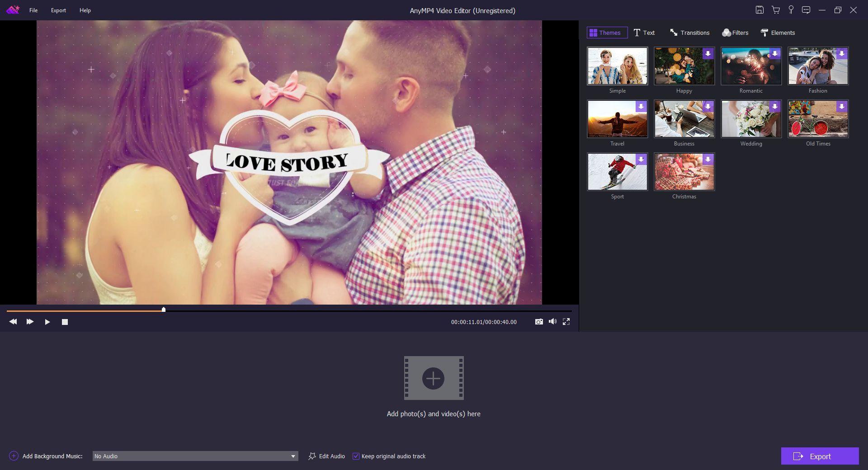Download the Christmas theme via its arrow icon
Image resolution: width=868 pixels, height=470 pixels.
[x=709, y=159]
